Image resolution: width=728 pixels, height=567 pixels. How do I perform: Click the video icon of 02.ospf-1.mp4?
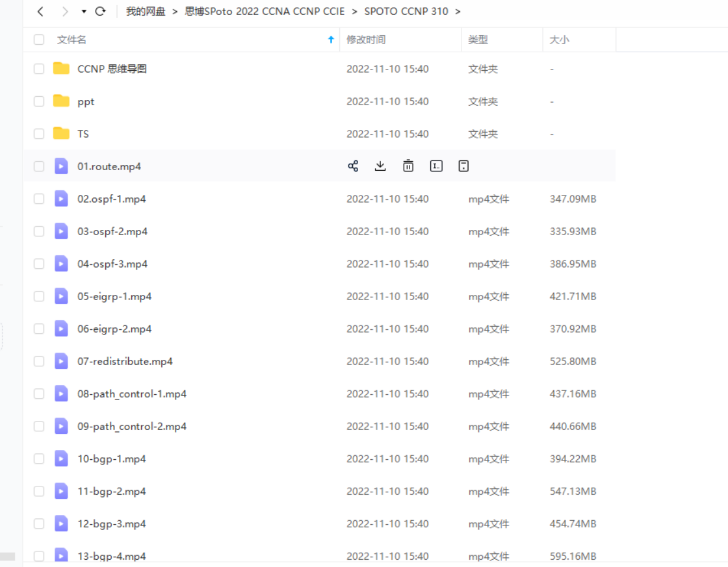[61, 198]
